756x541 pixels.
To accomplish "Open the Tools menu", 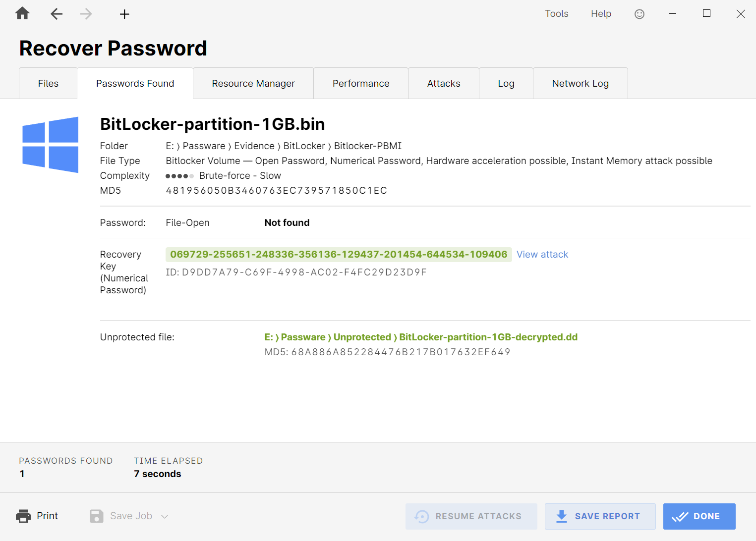I will [557, 14].
